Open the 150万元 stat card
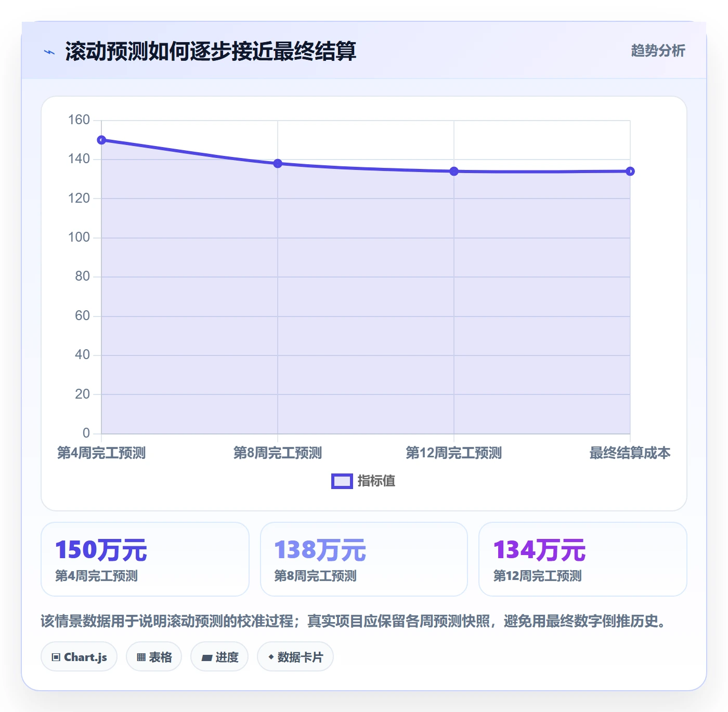This screenshot has width=728, height=712. click(x=145, y=559)
